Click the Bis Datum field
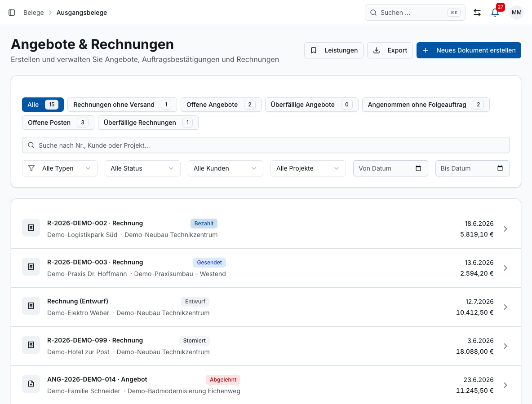 (473, 168)
